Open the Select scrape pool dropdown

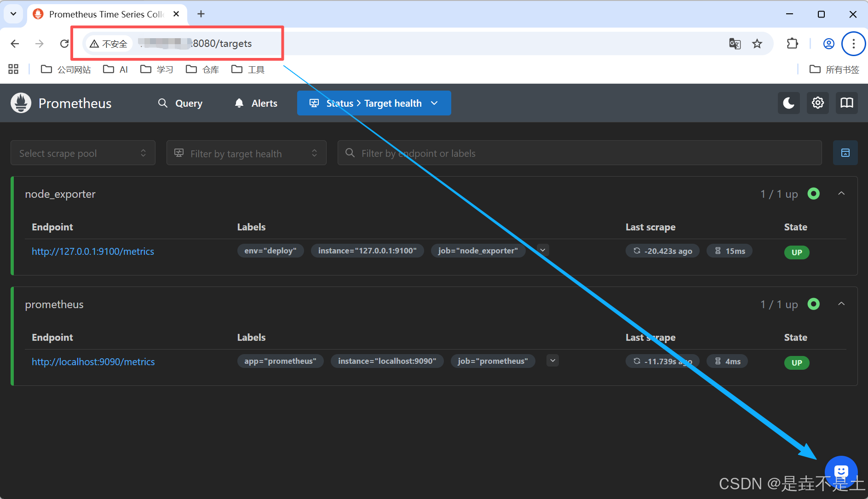point(83,153)
